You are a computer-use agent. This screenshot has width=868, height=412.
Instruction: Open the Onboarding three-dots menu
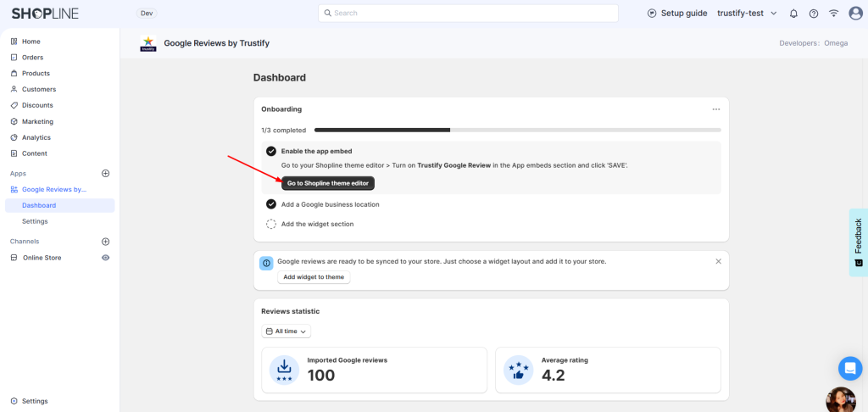tap(716, 109)
